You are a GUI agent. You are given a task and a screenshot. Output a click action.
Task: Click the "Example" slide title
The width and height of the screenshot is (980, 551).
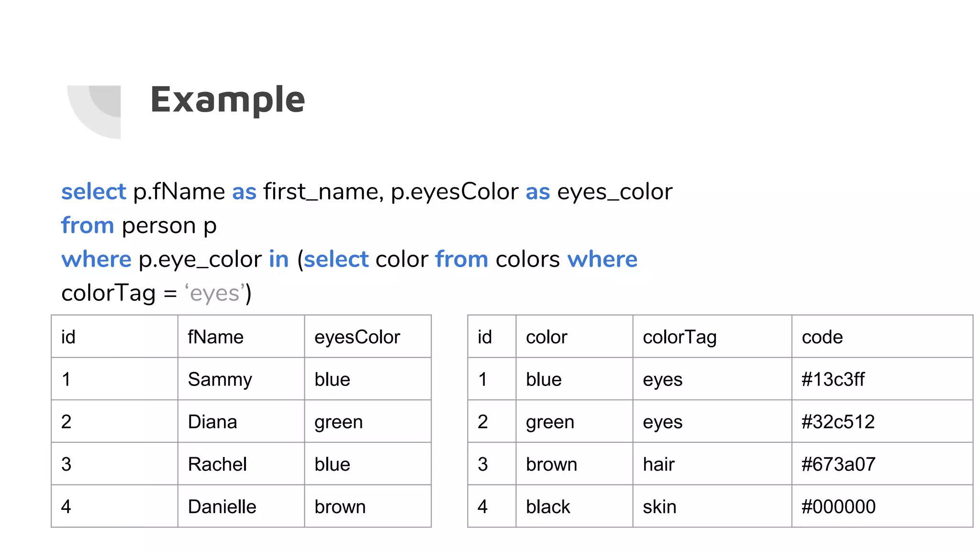(227, 99)
